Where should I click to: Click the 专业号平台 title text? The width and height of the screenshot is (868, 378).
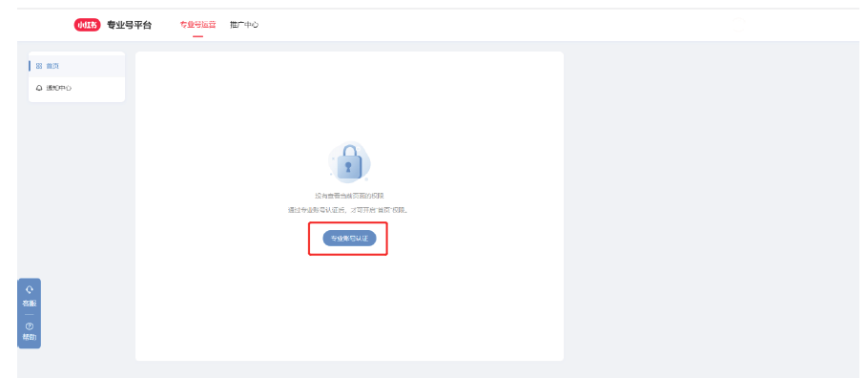pos(129,25)
